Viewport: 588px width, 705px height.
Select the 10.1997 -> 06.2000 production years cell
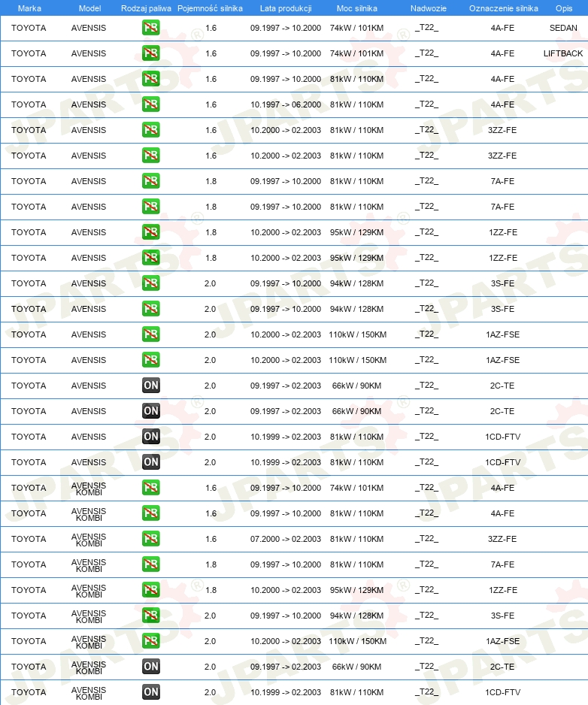(x=286, y=104)
